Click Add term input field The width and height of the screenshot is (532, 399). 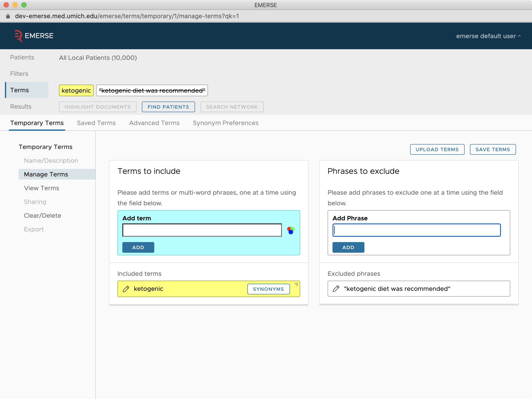[x=202, y=230]
